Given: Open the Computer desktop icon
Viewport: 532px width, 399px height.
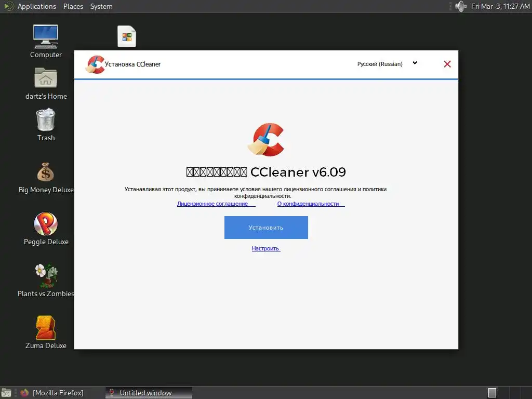Looking at the screenshot, I should (46, 42).
